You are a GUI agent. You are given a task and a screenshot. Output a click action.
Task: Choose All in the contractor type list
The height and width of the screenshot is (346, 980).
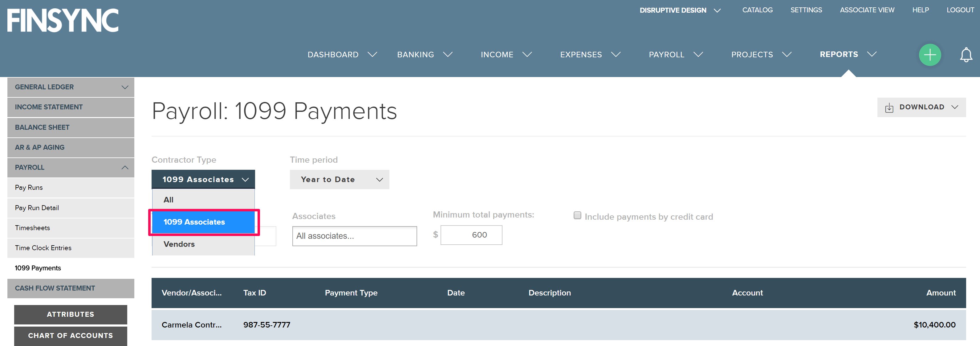203,200
